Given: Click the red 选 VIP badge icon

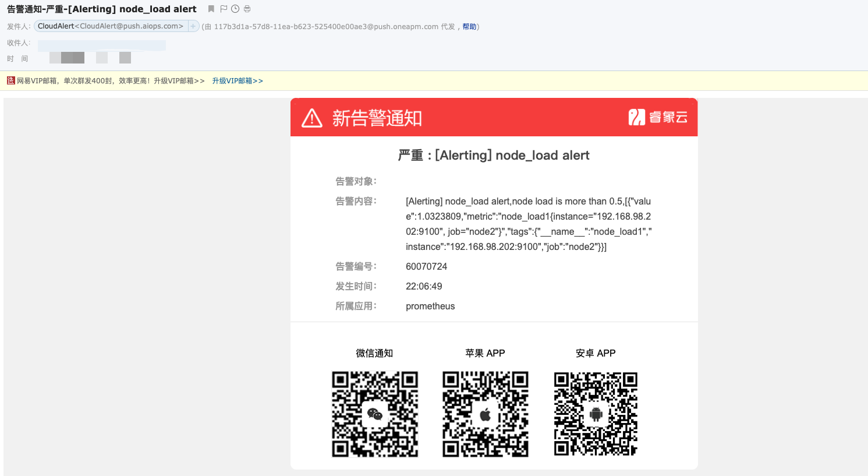Looking at the screenshot, I should coord(10,80).
